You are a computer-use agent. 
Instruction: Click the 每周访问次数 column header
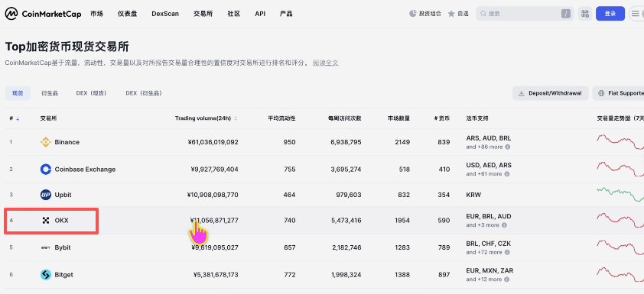[345, 118]
